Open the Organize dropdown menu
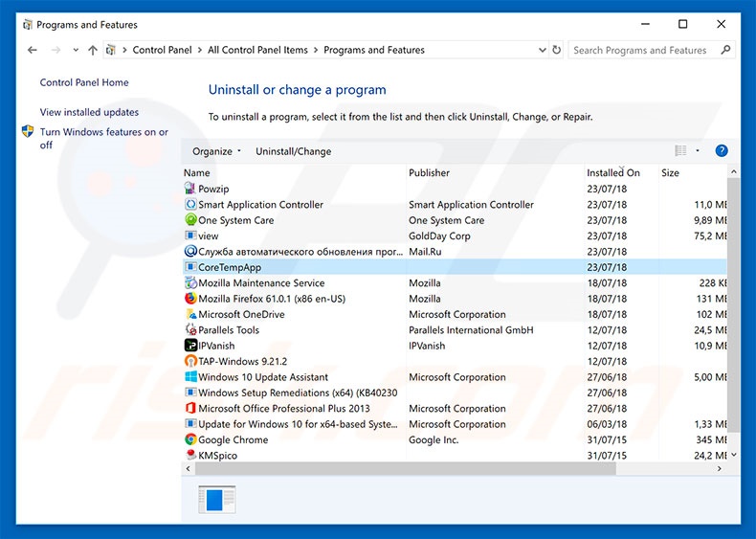This screenshot has width=756, height=539. point(216,151)
